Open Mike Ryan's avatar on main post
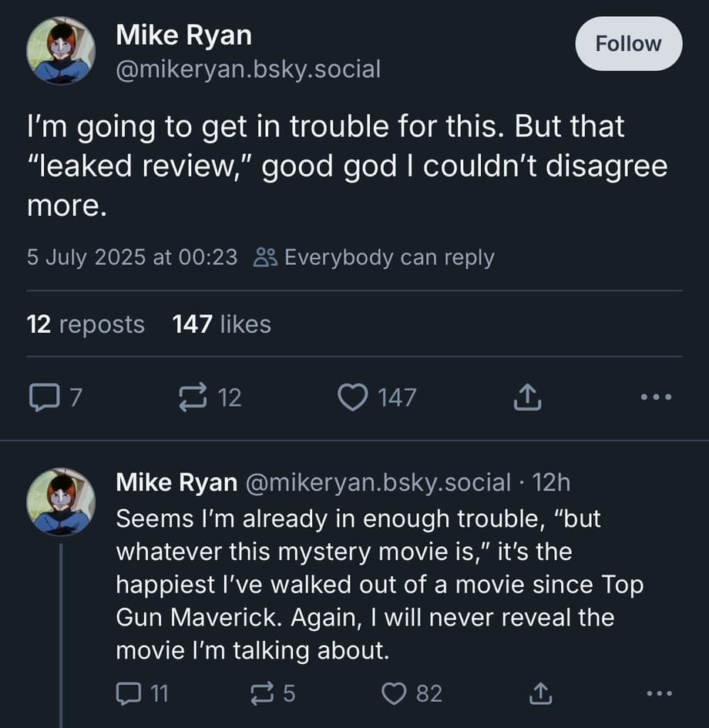This screenshot has width=709, height=728. point(60,51)
